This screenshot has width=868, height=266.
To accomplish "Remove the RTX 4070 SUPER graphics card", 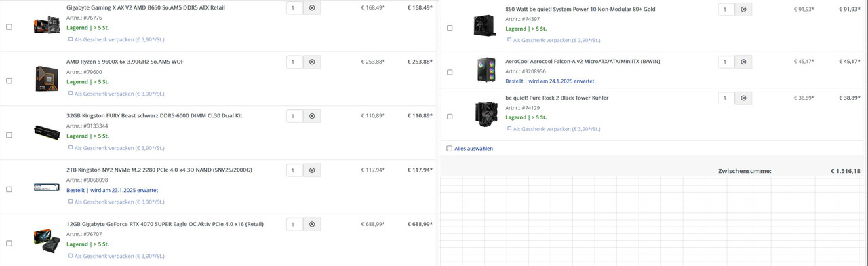I will (312, 224).
